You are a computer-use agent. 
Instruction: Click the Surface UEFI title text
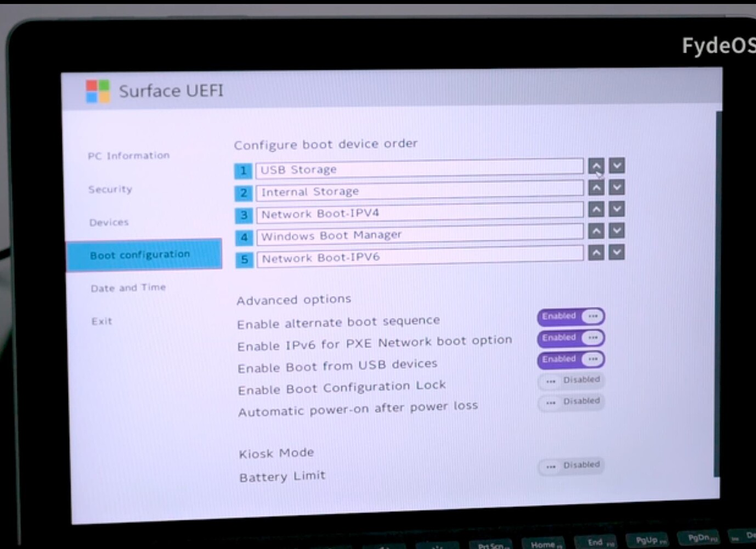pos(171,91)
